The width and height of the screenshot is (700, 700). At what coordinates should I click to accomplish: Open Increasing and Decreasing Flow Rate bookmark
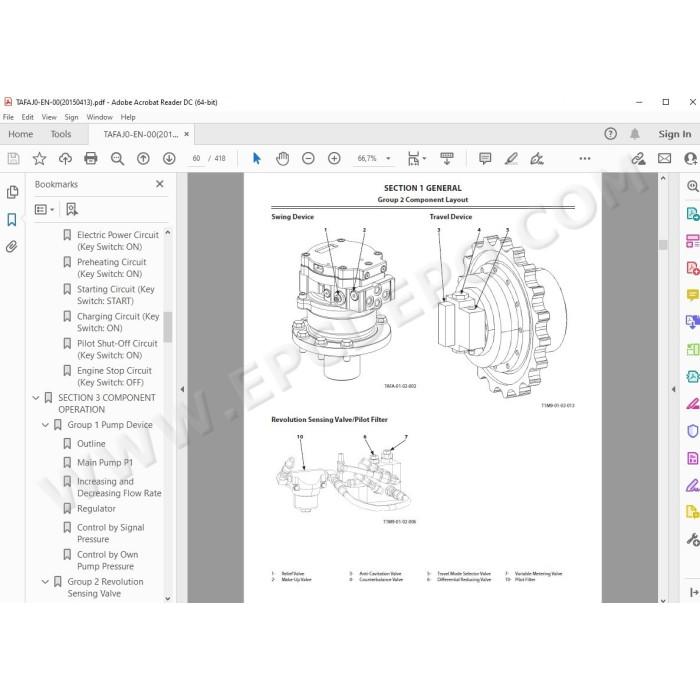[x=119, y=487]
